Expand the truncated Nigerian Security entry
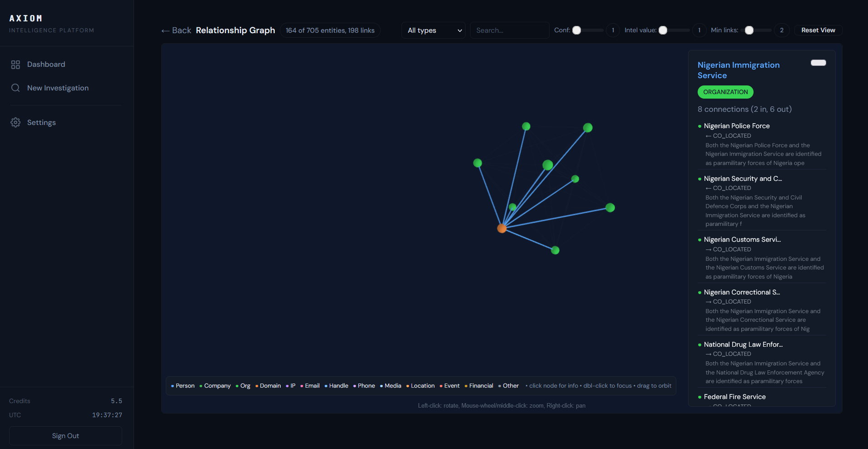868x449 pixels. (743, 178)
